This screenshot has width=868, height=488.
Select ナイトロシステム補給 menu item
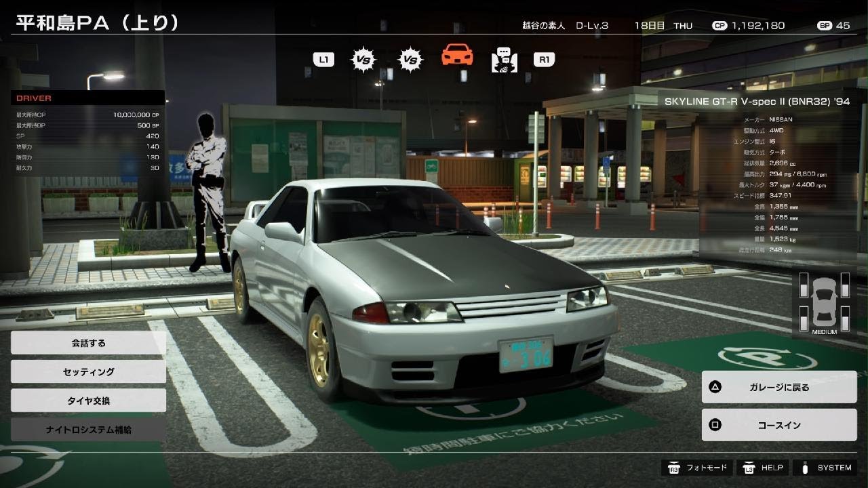88,430
